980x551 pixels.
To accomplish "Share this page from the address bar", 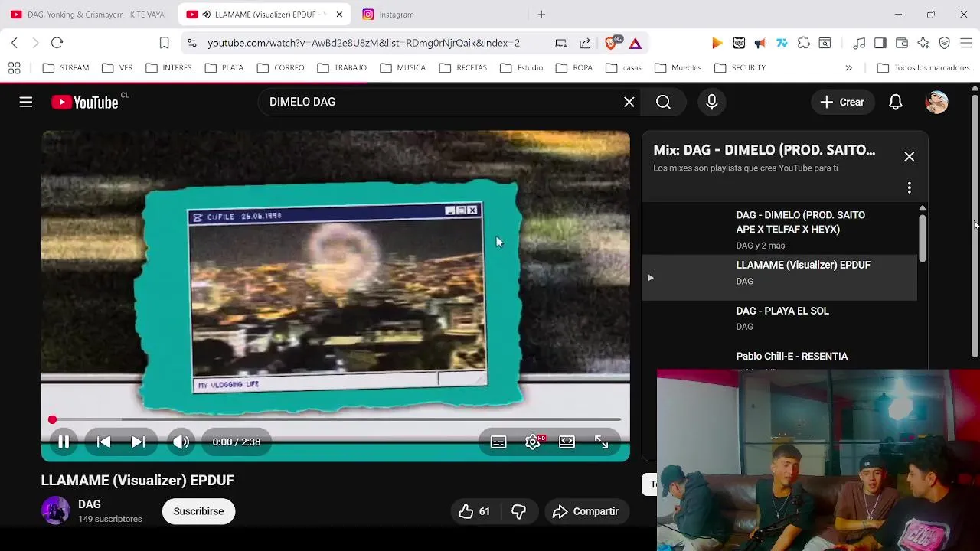I will [x=586, y=43].
